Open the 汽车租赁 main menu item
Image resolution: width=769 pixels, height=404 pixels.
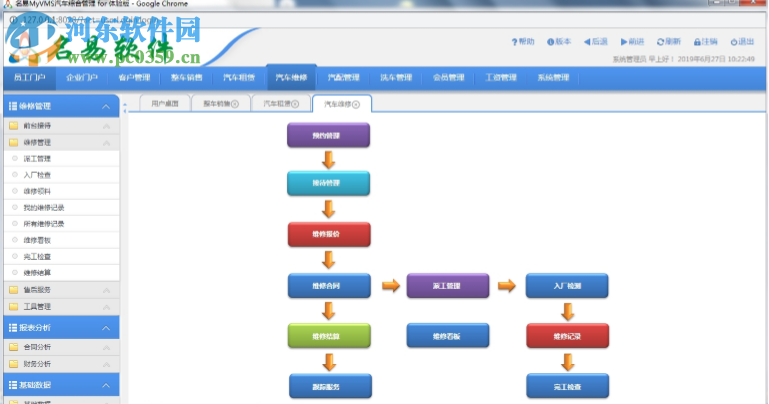[239, 77]
